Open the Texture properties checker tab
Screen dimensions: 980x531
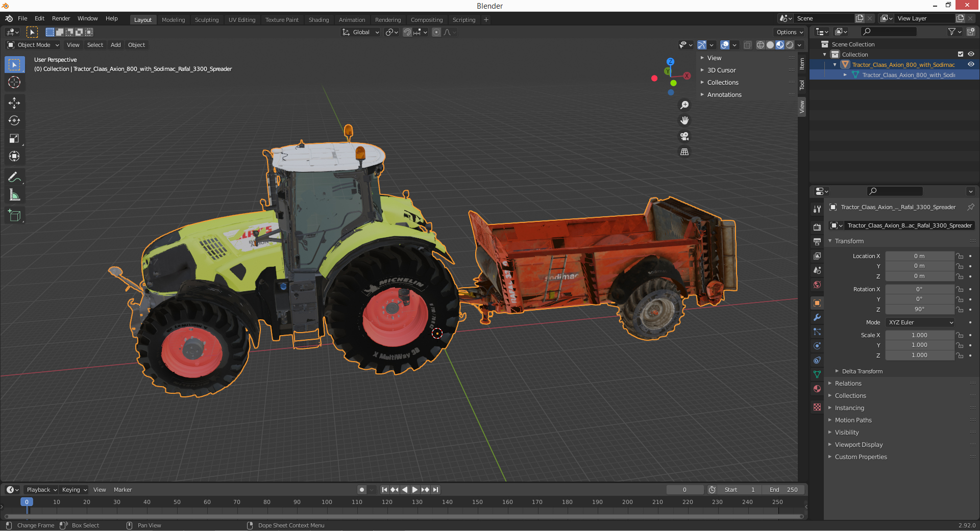[817, 407]
